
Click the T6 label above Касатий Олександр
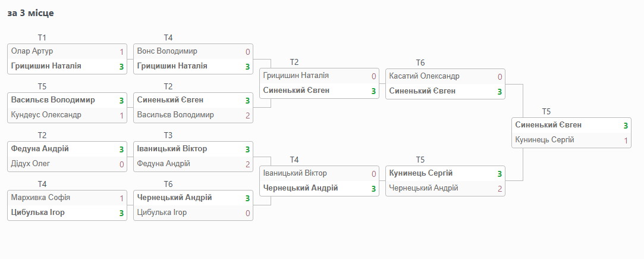(x=420, y=63)
